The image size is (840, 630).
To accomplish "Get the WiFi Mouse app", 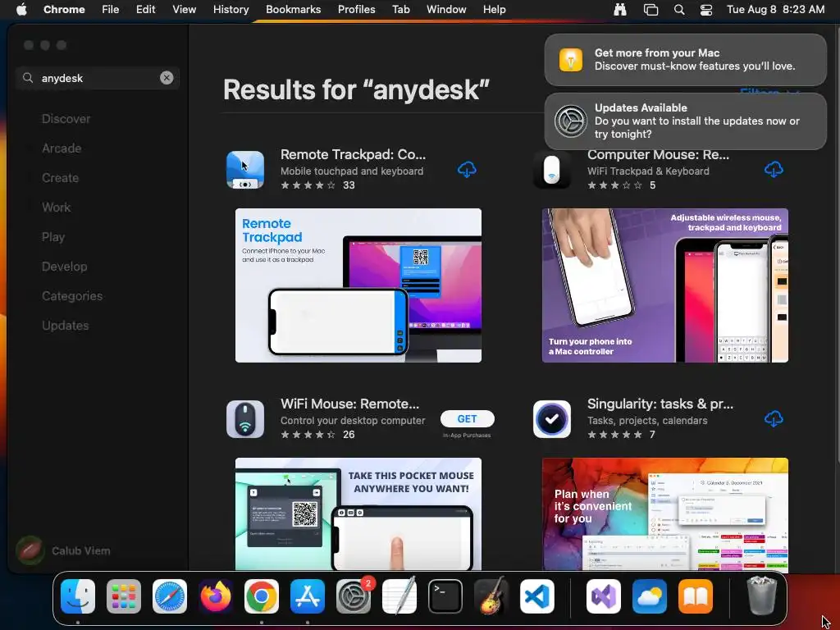I will click(467, 419).
